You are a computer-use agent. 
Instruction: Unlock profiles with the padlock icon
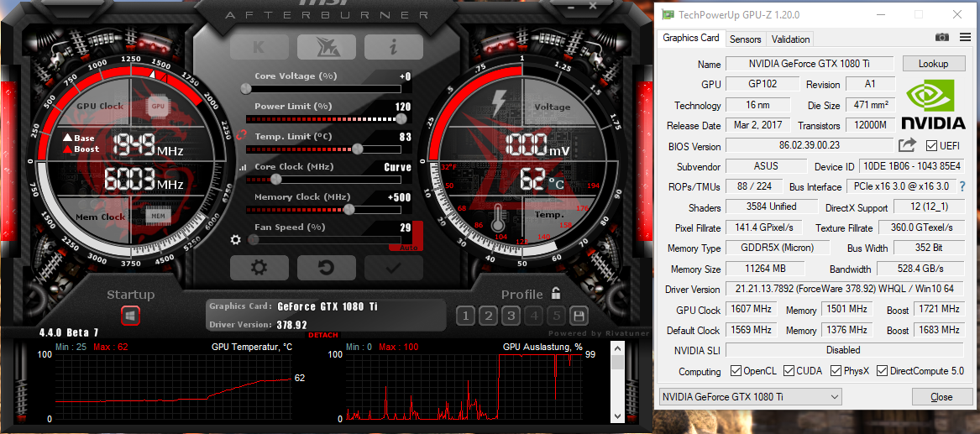tap(556, 294)
